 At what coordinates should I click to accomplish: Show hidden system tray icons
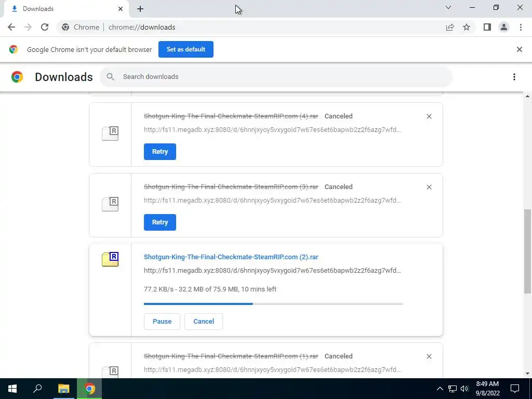tap(440, 389)
